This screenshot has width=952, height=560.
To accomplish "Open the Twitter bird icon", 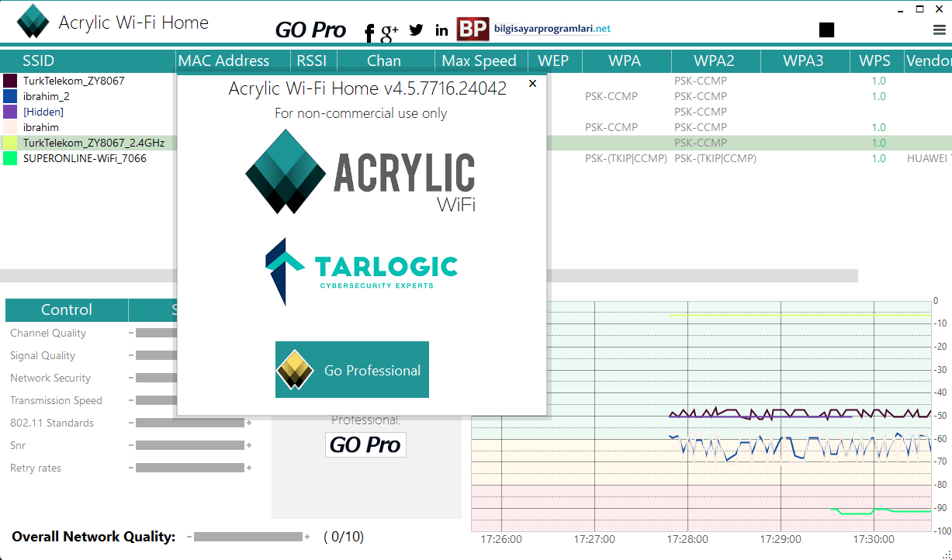I will pyautogui.click(x=417, y=30).
